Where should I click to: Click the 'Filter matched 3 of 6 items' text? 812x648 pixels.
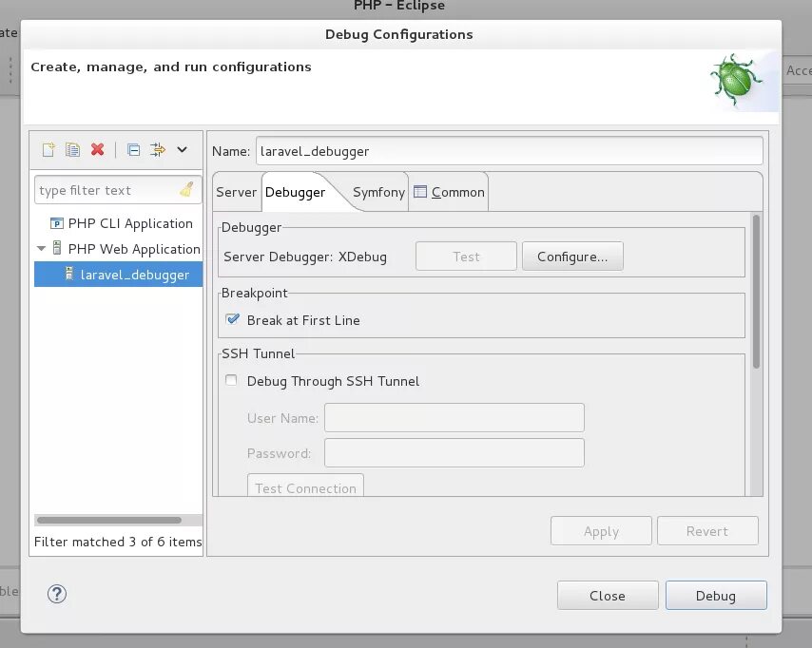[118, 542]
